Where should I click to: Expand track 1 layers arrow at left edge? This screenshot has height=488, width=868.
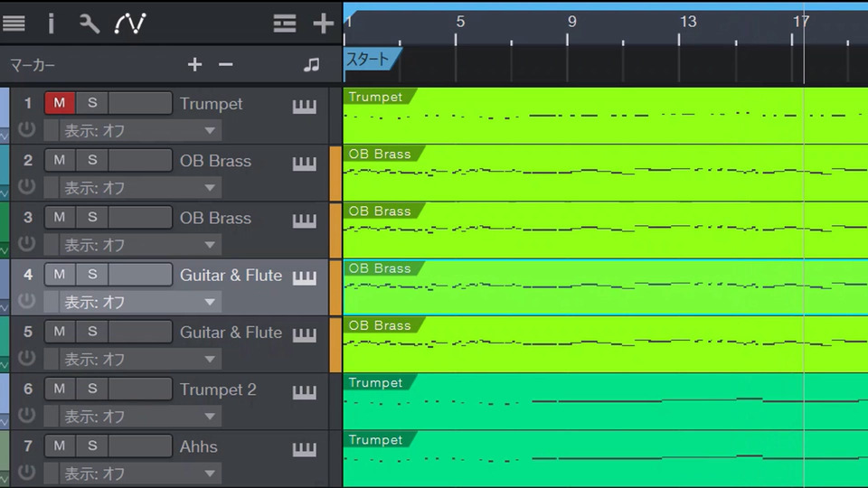click(x=5, y=135)
